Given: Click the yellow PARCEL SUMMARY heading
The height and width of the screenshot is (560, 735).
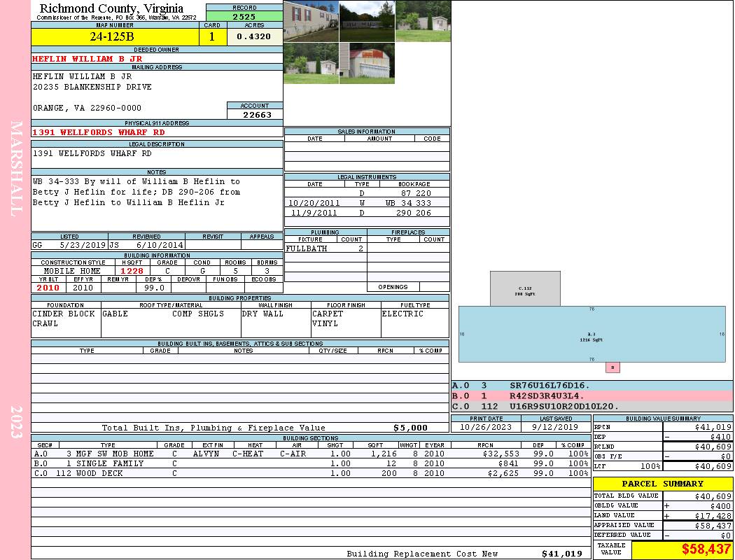Looking at the screenshot, I should pyautogui.click(x=662, y=484).
